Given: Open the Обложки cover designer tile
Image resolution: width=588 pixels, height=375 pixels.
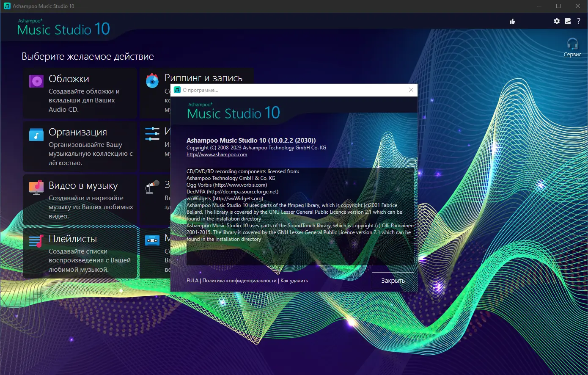Looking at the screenshot, I should [x=80, y=93].
